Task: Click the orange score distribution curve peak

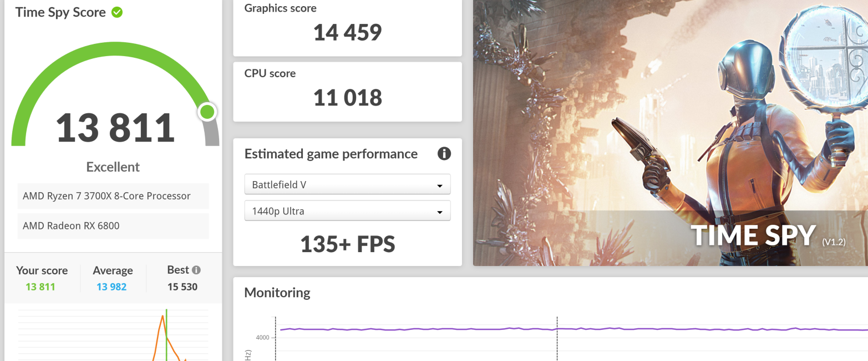Action: click(x=163, y=317)
